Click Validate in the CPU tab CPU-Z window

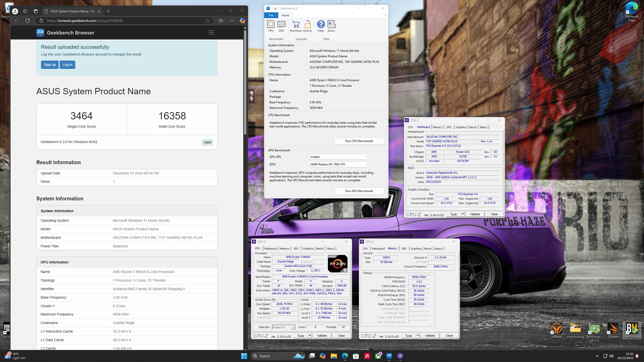point(322,336)
